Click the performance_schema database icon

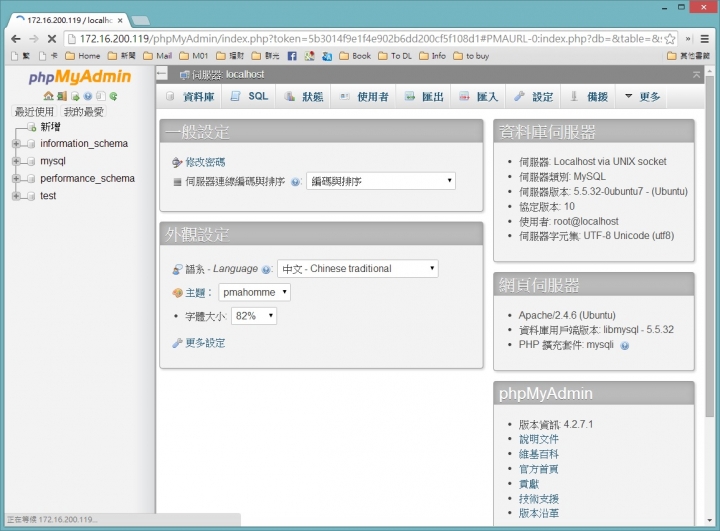click(x=31, y=179)
